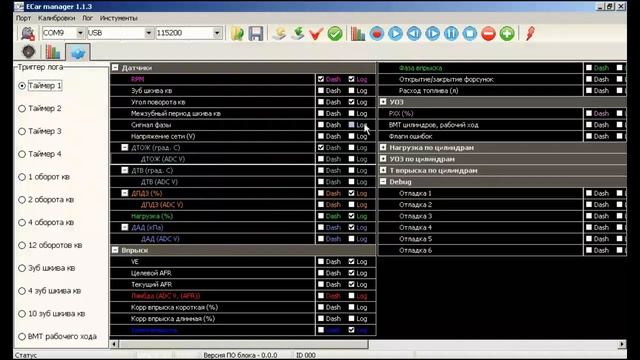
Task: Click the open file folder icon
Action: (x=237, y=33)
